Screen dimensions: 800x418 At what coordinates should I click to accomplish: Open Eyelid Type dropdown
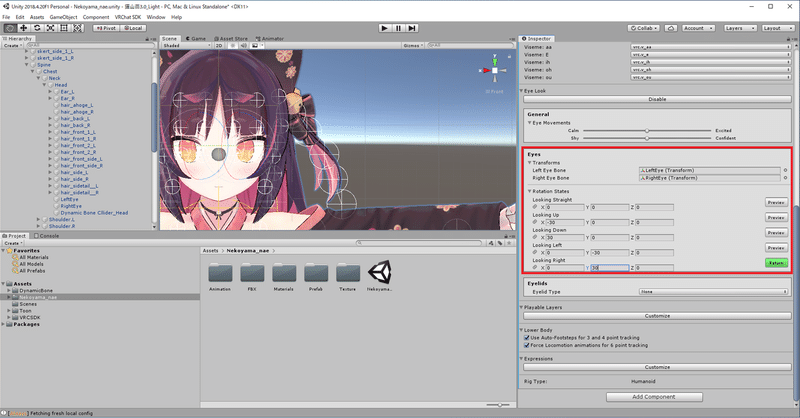(715, 292)
